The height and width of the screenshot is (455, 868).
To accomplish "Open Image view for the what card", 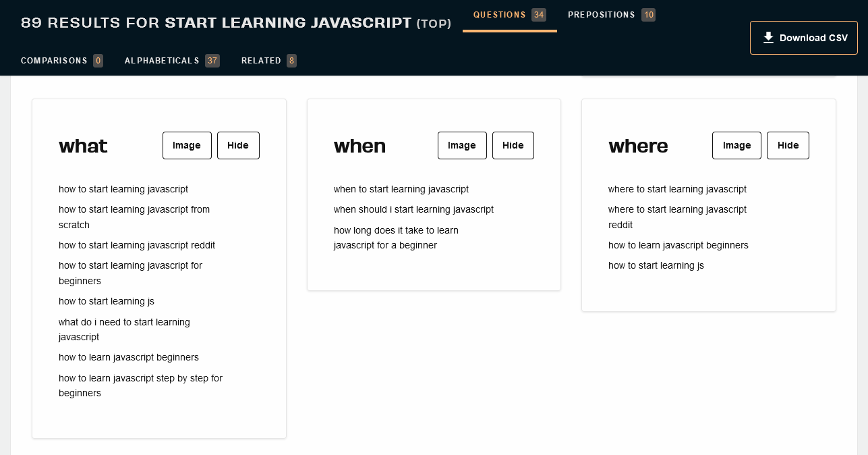I will pyautogui.click(x=187, y=145).
